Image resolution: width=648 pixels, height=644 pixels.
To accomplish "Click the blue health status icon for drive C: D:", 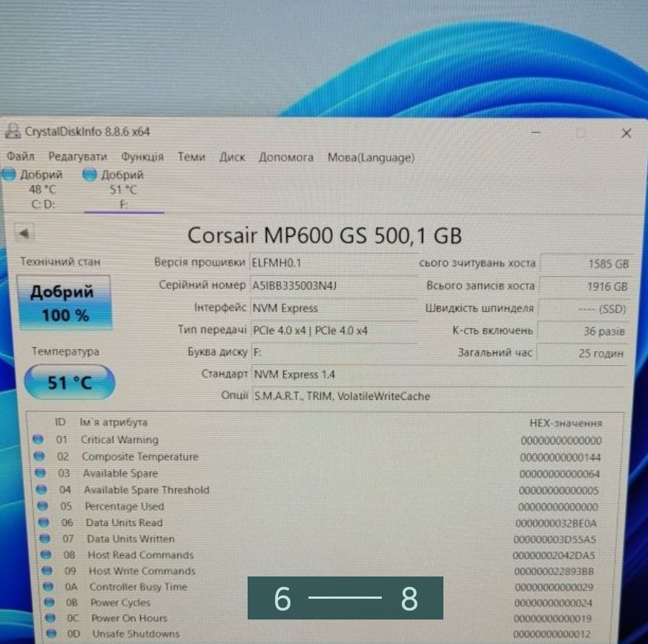I will point(9,174).
